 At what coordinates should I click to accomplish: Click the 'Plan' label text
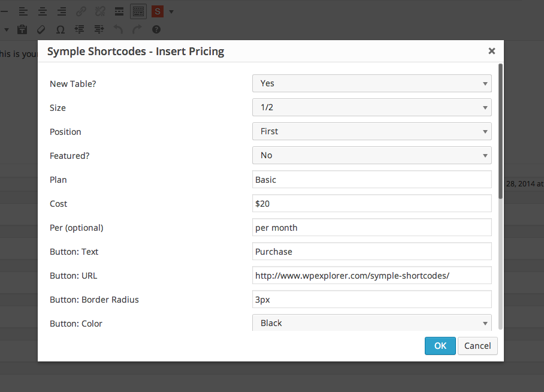click(x=58, y=180)
